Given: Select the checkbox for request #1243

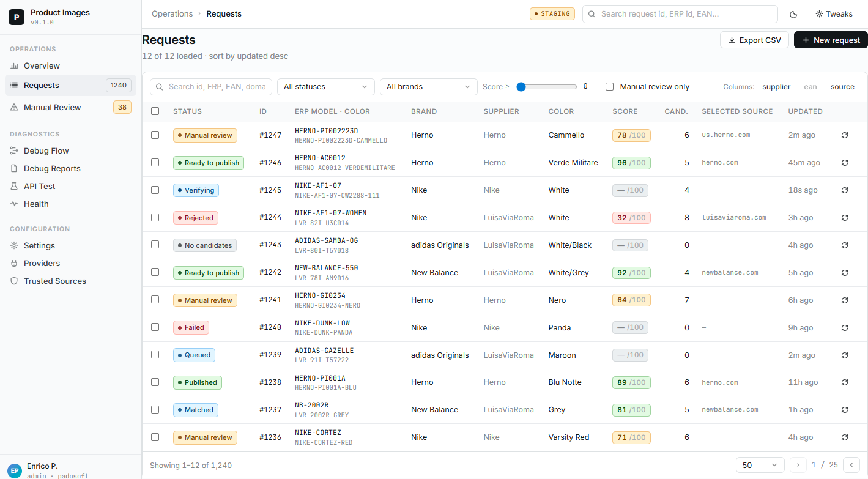Looking at the screenshot, I should pos(155,245).
